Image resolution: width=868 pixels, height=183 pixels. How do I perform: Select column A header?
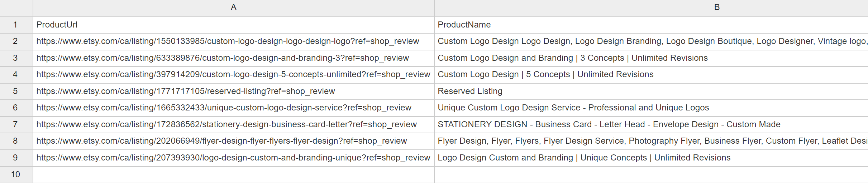pyautogui.click(x=233, y=8)
